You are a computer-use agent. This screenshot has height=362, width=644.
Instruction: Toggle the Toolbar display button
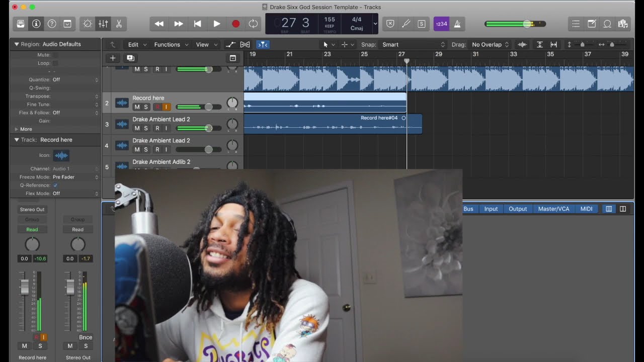(67, 24)
